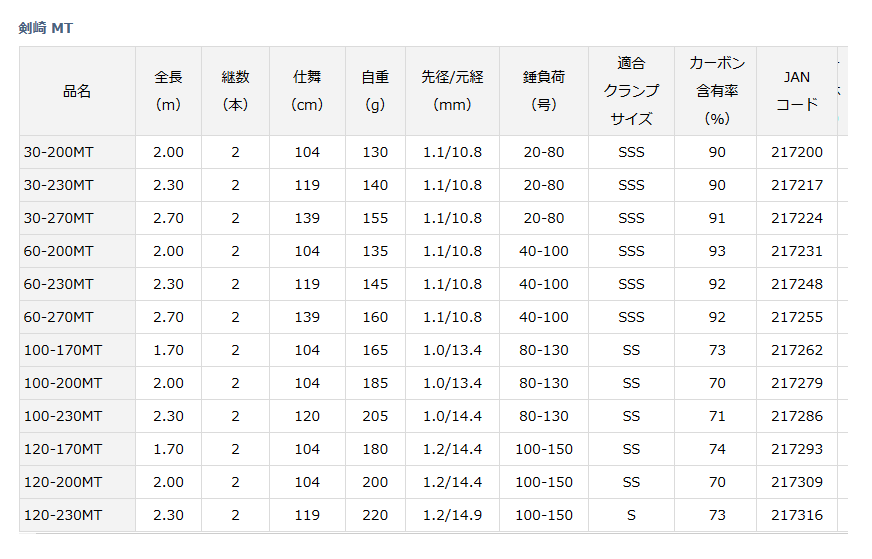The image size is (872, 559).
Task: Click the 60-270MT row name
Action: coord(58,317)
